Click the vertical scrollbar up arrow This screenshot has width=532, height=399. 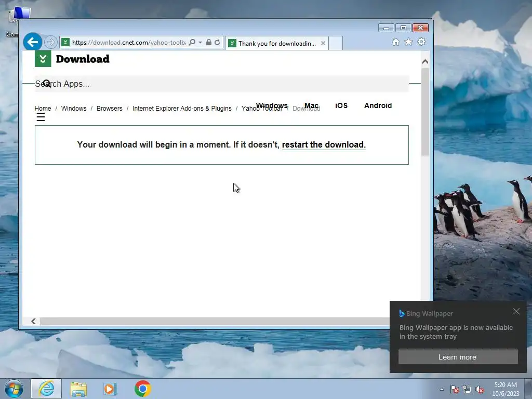pyautogui.click(x=425, y=62)
